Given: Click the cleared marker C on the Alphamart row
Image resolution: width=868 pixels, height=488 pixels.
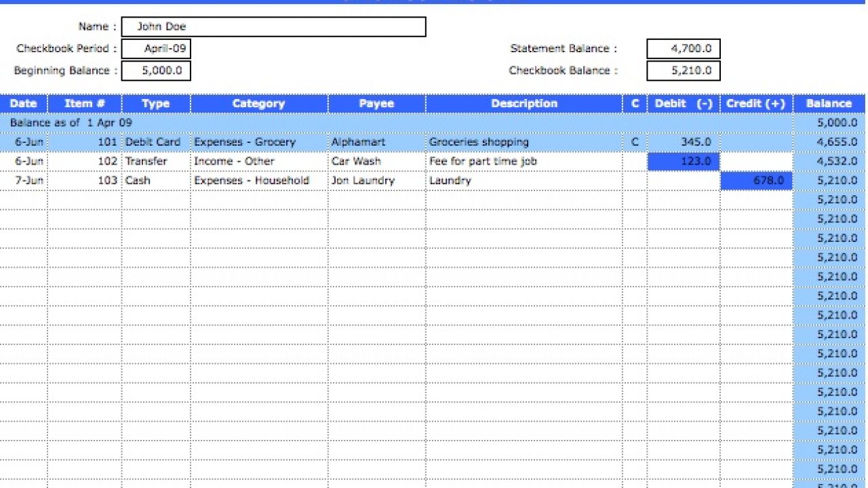Looking at the screenshot, I should point(635,142).
